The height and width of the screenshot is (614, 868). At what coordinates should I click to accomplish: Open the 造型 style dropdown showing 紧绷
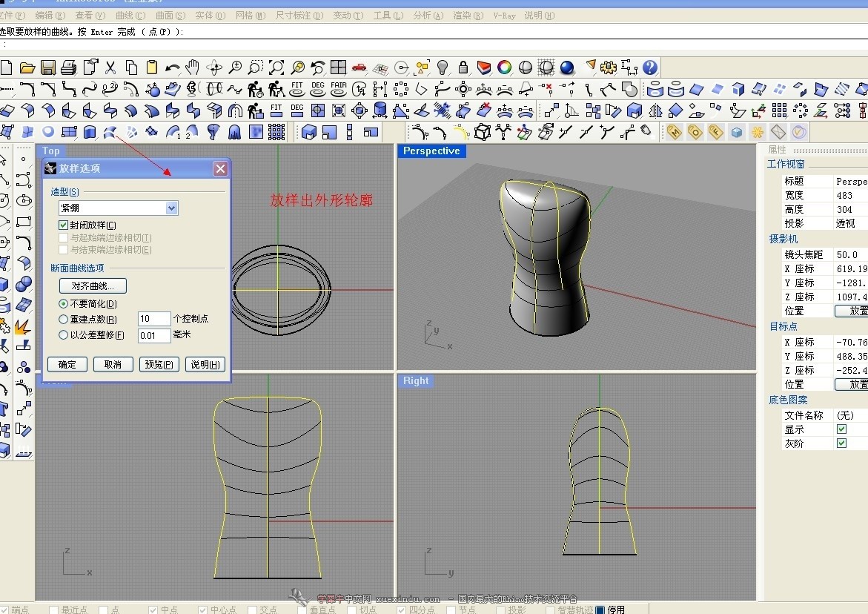(x=119, y=208)
